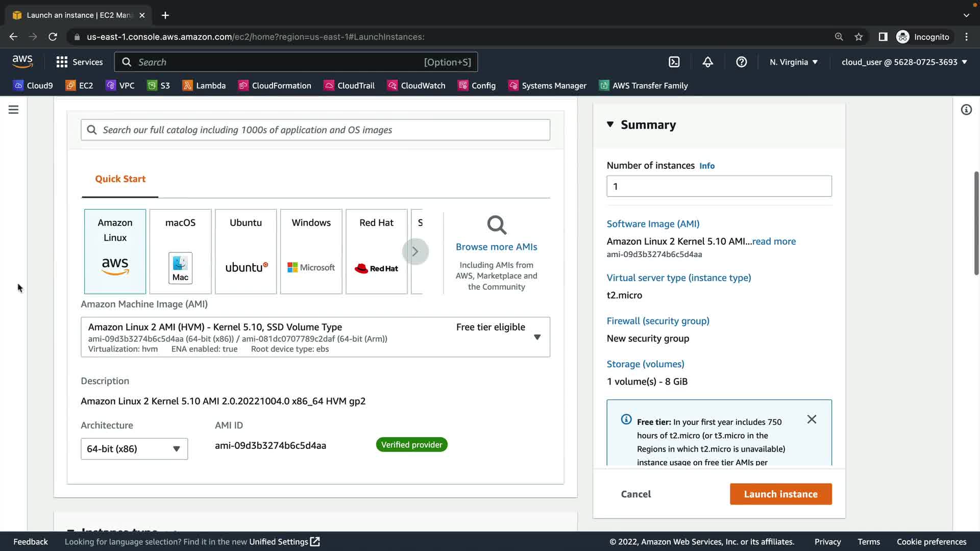Dismiss the Free tier info box
980x551 pixels.
[x=812, y=419]
